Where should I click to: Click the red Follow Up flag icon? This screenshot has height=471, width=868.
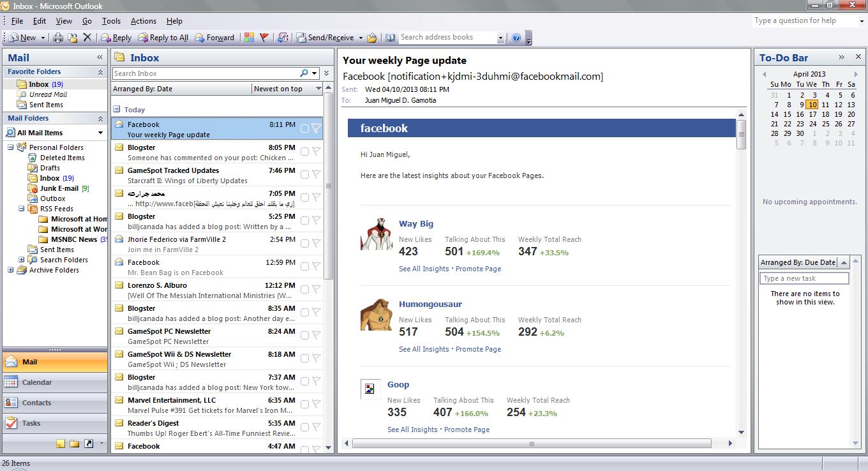click(264, 38)
